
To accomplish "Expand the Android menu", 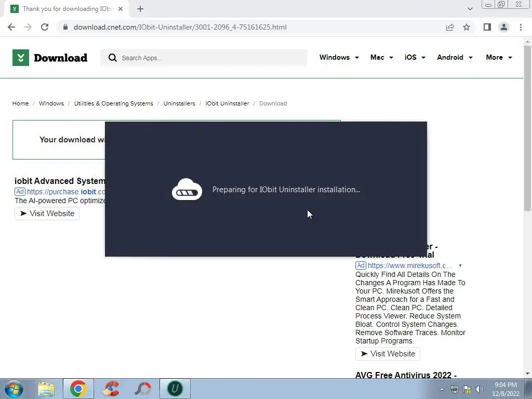I will (x=455, y=57).
